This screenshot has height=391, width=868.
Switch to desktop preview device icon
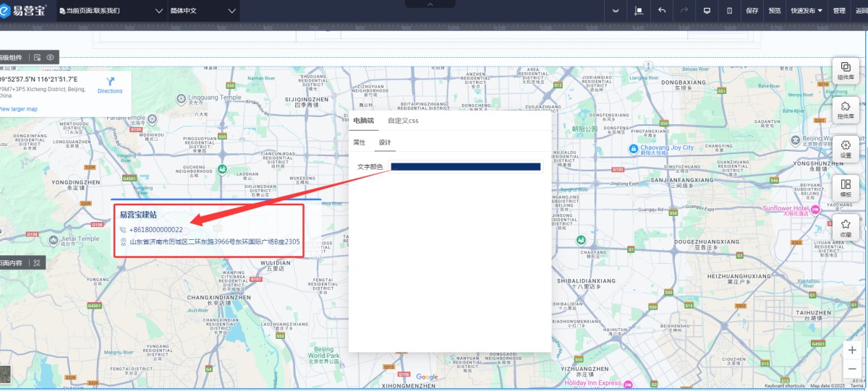(707, 11)
